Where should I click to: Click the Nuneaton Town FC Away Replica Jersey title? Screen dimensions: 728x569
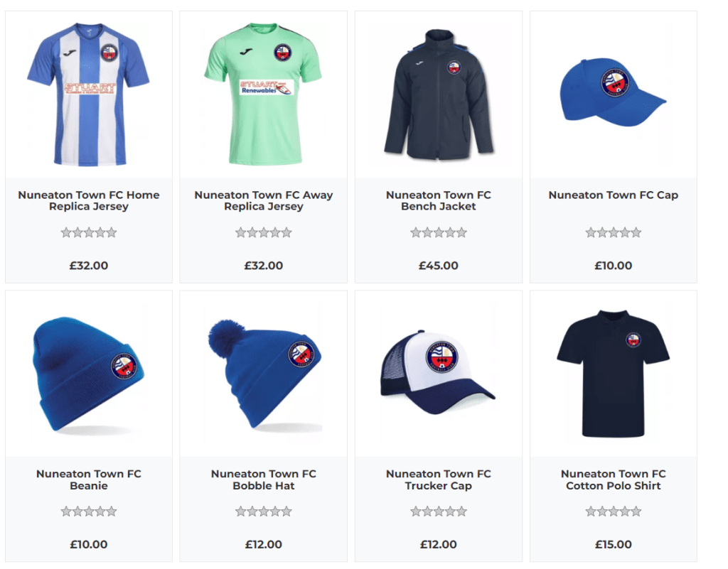[264, 201]
